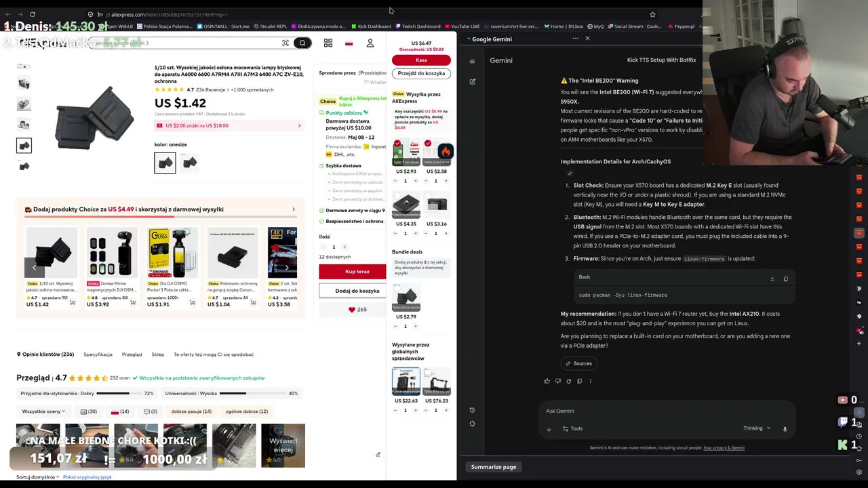Open the AliExpress account profile icon

point(370,43)
